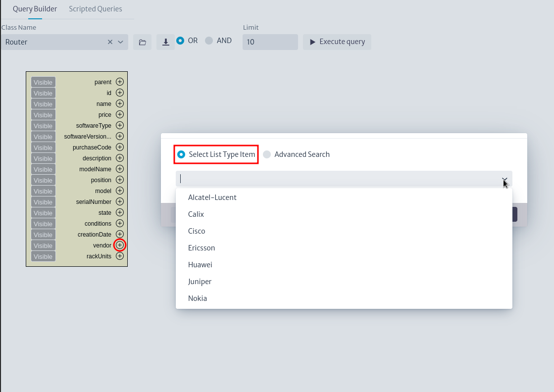Add filter for serialNumber via plus icon
Image resolution: width=554 pixels, height=392 pixels.
[x=120, y=201]
